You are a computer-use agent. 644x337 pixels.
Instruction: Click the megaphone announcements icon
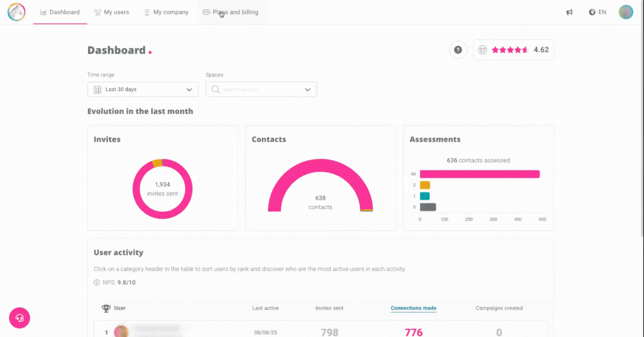(569, 12)
